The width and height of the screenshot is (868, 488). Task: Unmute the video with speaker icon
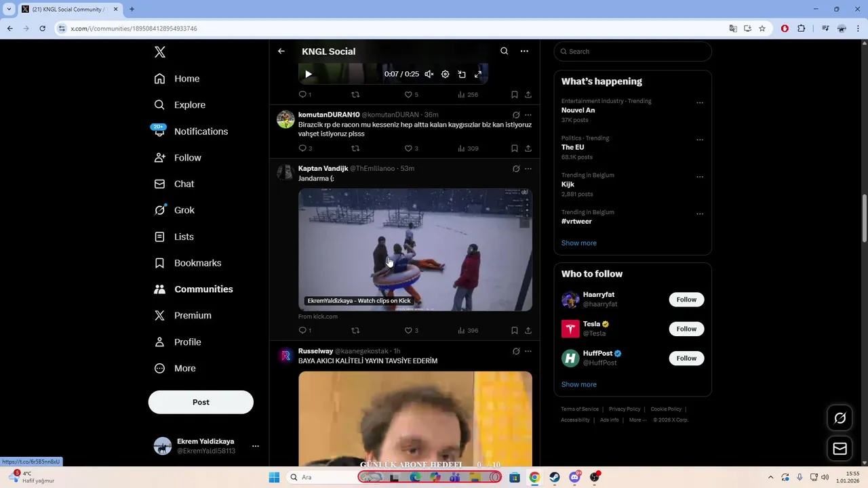pos(429,75)
